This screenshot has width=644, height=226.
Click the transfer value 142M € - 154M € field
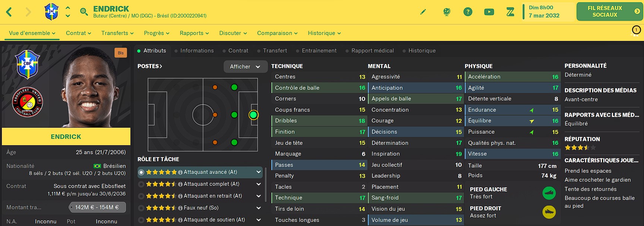click(97, 207)
